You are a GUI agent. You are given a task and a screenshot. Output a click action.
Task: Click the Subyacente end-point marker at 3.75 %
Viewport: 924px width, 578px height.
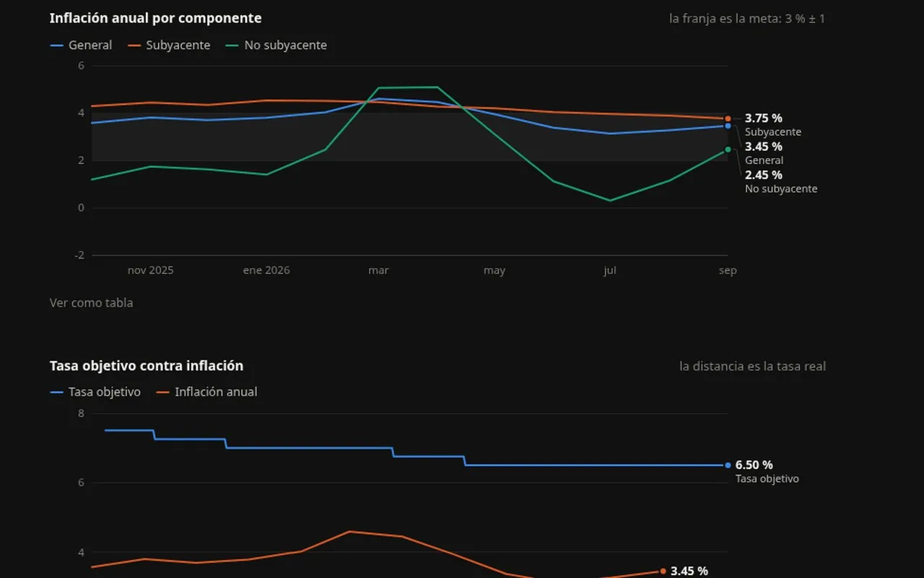click(x=728, y=118)
